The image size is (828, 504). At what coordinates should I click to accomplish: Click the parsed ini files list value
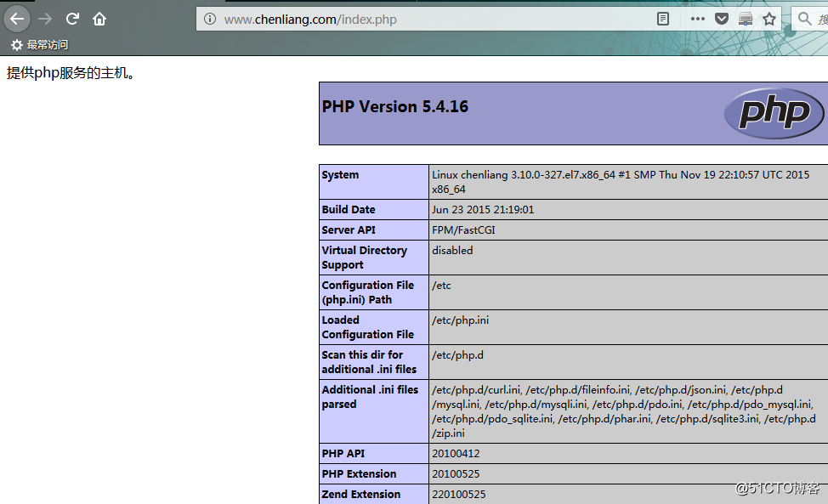coord(624,411)
